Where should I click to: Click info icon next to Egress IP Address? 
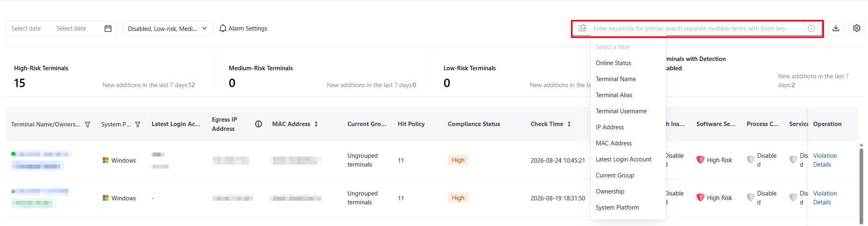tap(259, 124)
